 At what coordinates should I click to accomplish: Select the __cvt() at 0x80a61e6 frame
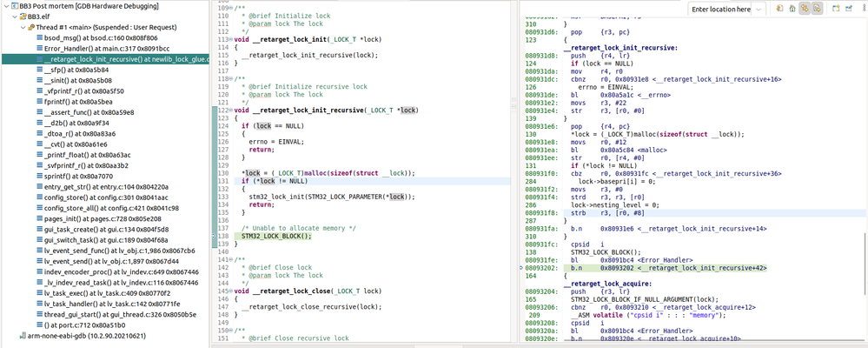pyautogui.click(x=76, y=144)
